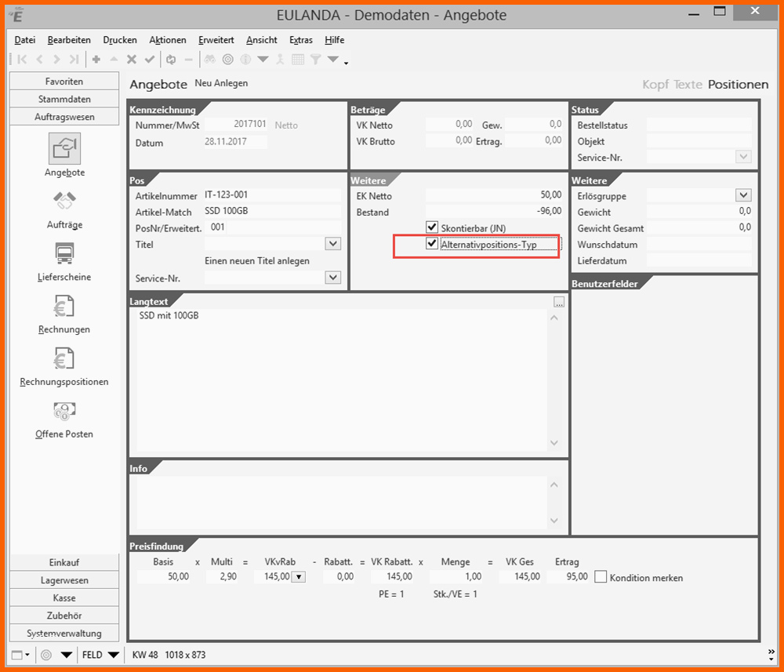The image size is (784, 672).
Task: Open Langtext editor ellipsis button
Action: (559, 302)
